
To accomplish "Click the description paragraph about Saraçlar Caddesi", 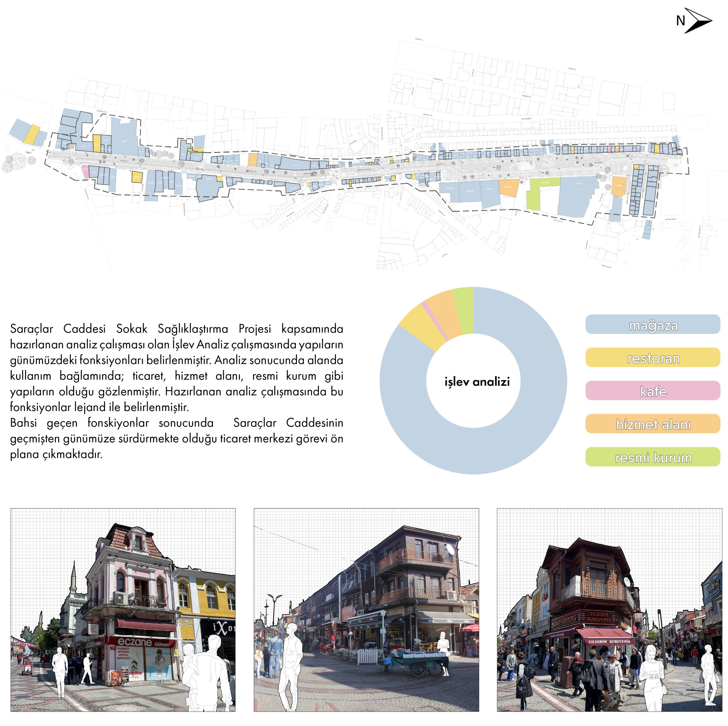I will coord(176,391).
